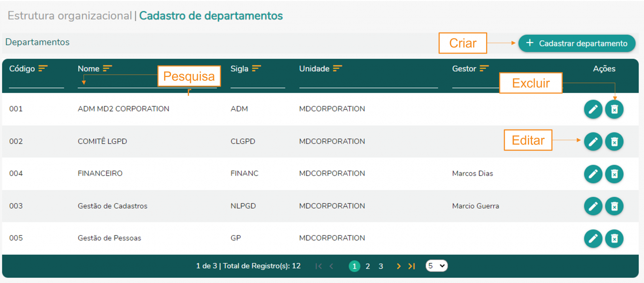Focus the Sigla search field
This screenshot has width=644, height=283.
[x=258, y=82]
